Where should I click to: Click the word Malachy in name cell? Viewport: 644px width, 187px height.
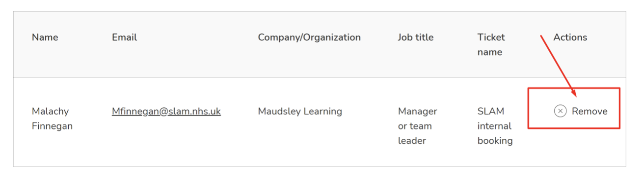[50, 112]
